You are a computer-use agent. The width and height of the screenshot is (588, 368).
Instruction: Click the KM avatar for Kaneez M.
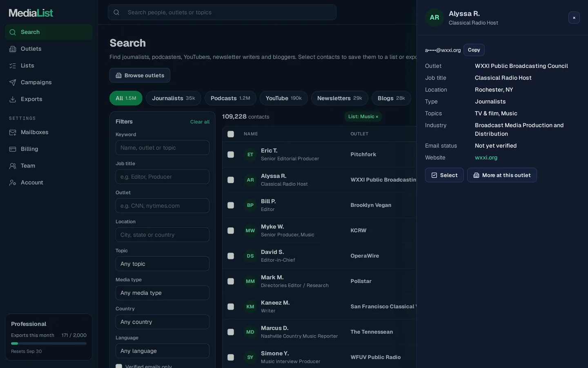pos(250,307)
